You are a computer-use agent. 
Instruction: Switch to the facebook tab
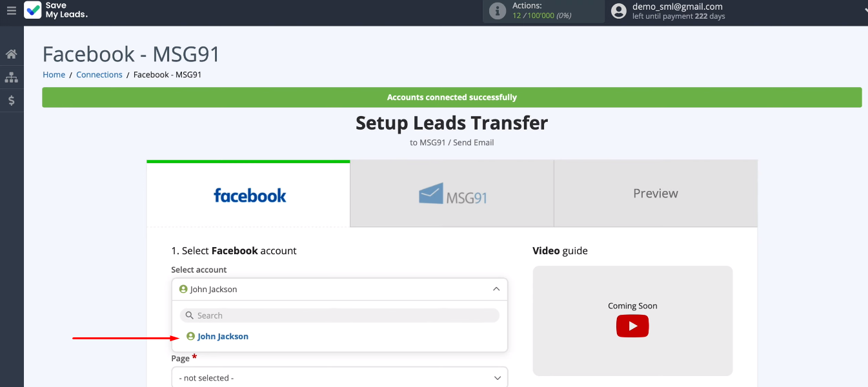point(248,194)
